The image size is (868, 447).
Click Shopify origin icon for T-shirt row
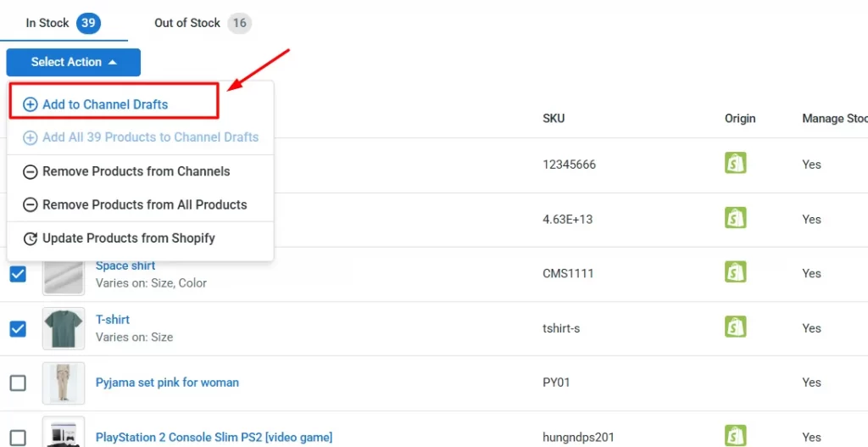(735, 327)
